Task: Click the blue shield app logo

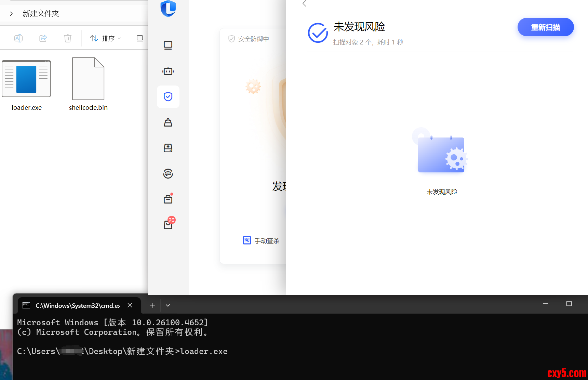Action: coord(168,8)
